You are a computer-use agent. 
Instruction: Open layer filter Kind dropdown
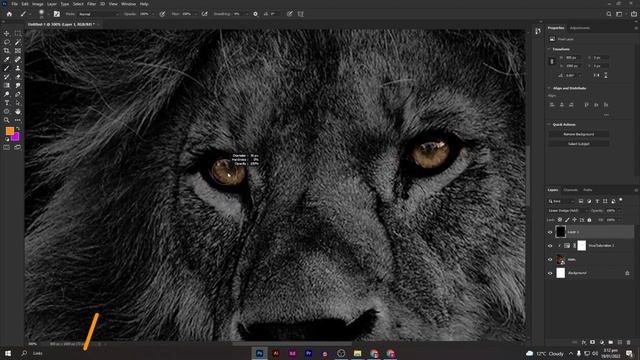(x=561, y=201)
